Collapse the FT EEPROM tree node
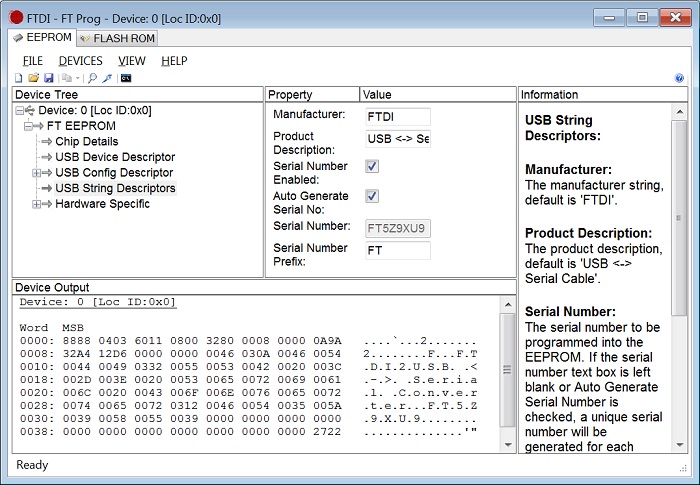Image resolution: width=700 pixels, height=485 pixels. point(28,126)
